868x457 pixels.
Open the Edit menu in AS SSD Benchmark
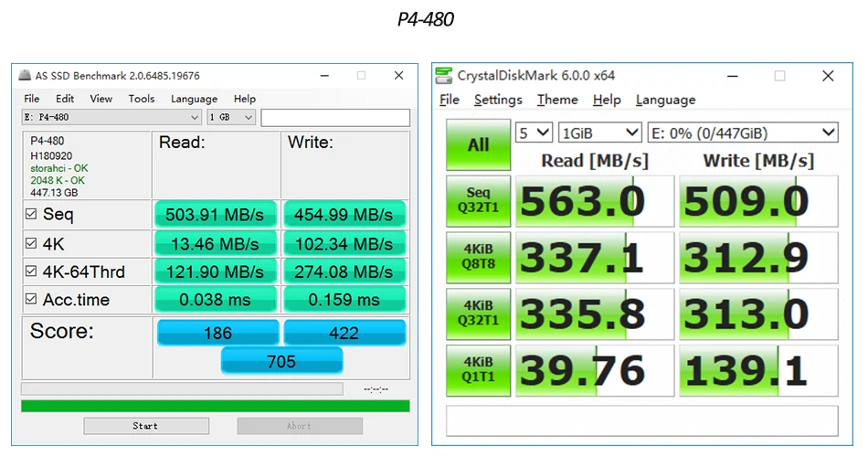[65, 99]
